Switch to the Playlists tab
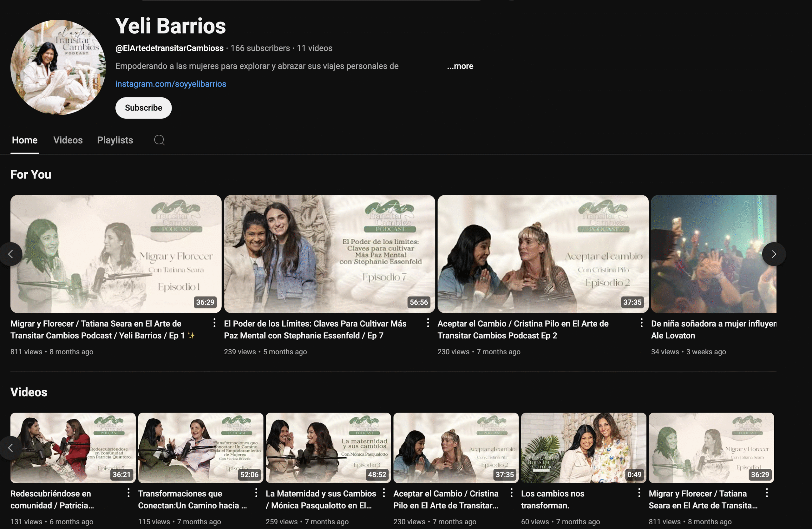This screenshot has width=812, height=529. tap(115, 140)
